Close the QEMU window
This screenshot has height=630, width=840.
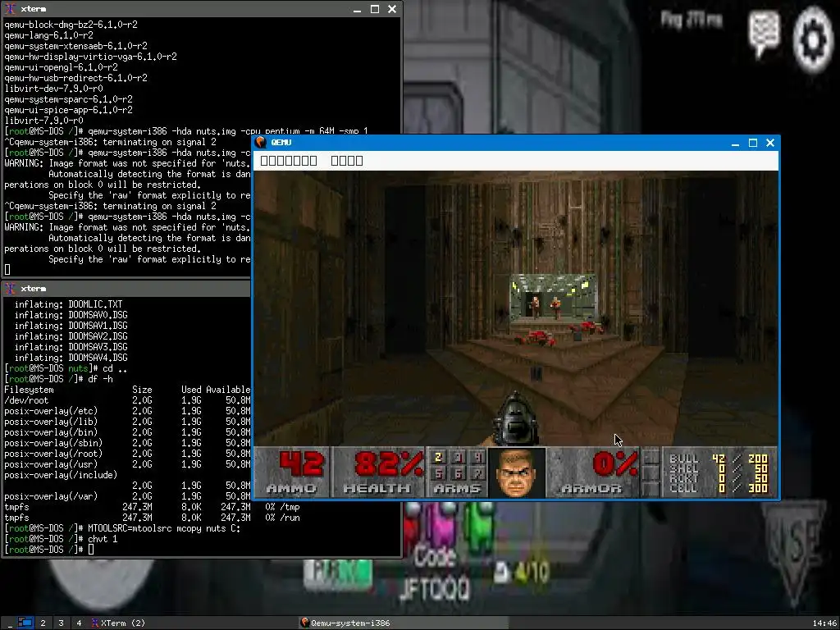coord(770,143)
